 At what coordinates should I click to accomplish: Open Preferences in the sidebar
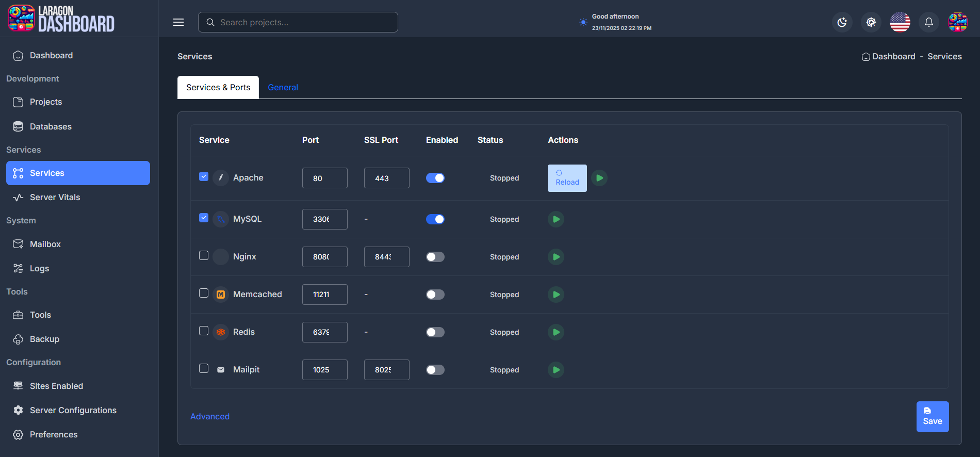pyautogui.click(x=78, y=434)
